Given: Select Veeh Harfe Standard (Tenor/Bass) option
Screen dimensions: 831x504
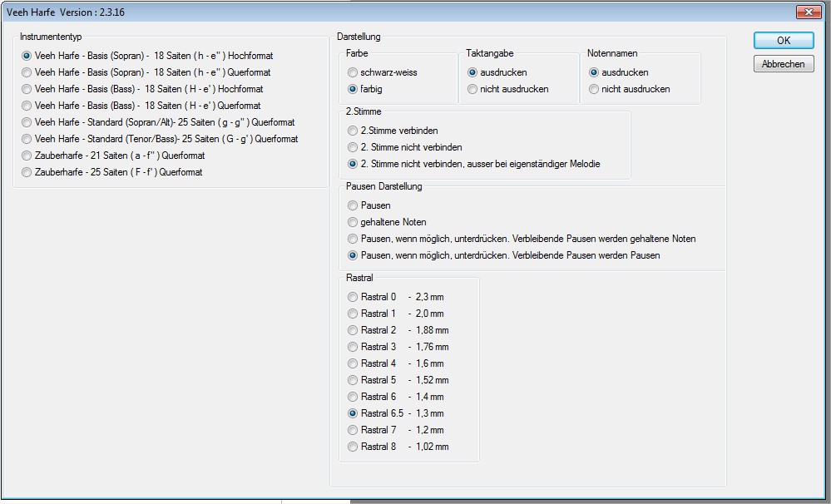Looking at the screenshot, I should click(27, 139).
